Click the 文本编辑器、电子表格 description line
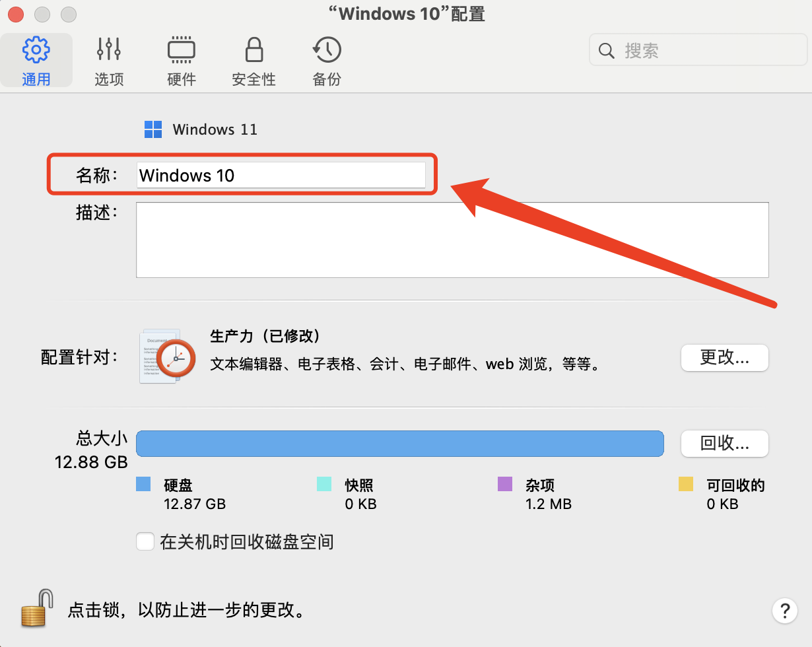This screenshot has height=647, width=812. point(405,364)
